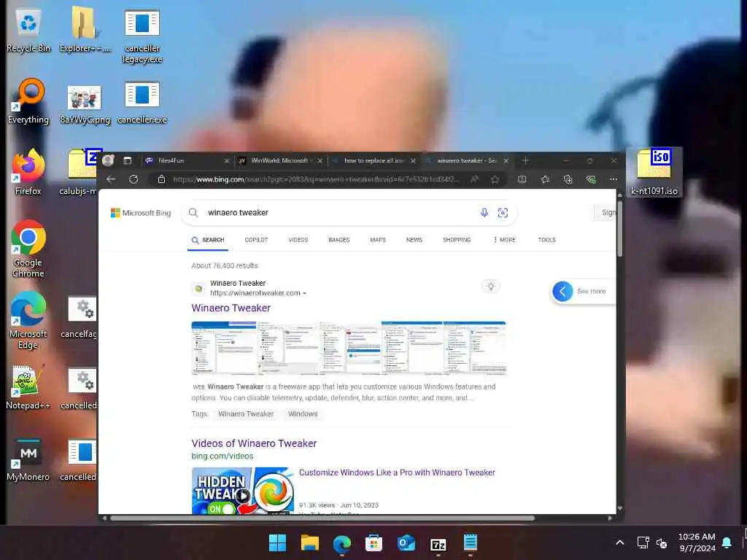
Task: Add page to favorites star
Action: click(495, 179)
